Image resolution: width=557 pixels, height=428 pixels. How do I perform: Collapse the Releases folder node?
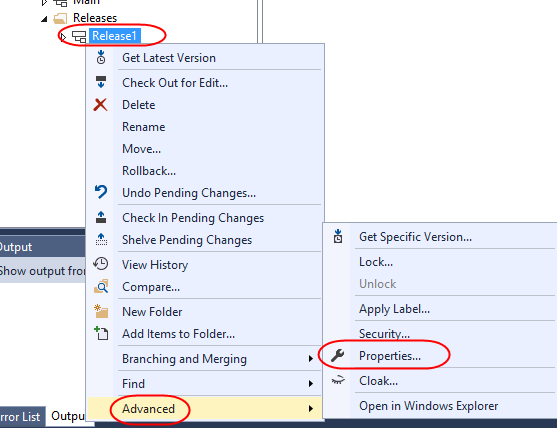coord(44,18)
